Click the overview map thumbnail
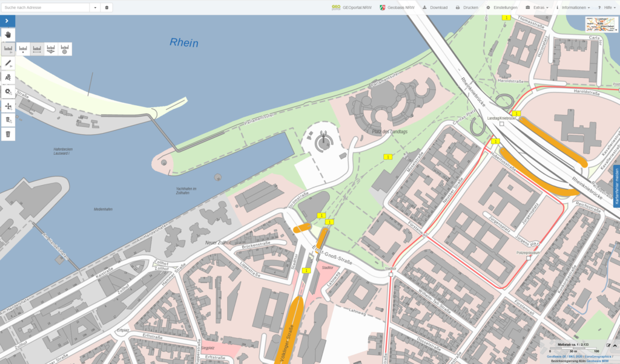 601,24
